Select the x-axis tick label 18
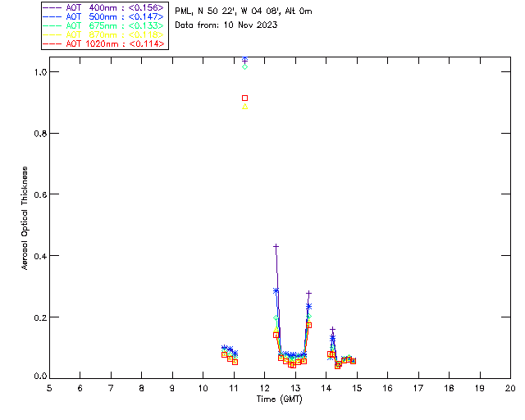Viewport: 525px width, 420px height. 450,388
